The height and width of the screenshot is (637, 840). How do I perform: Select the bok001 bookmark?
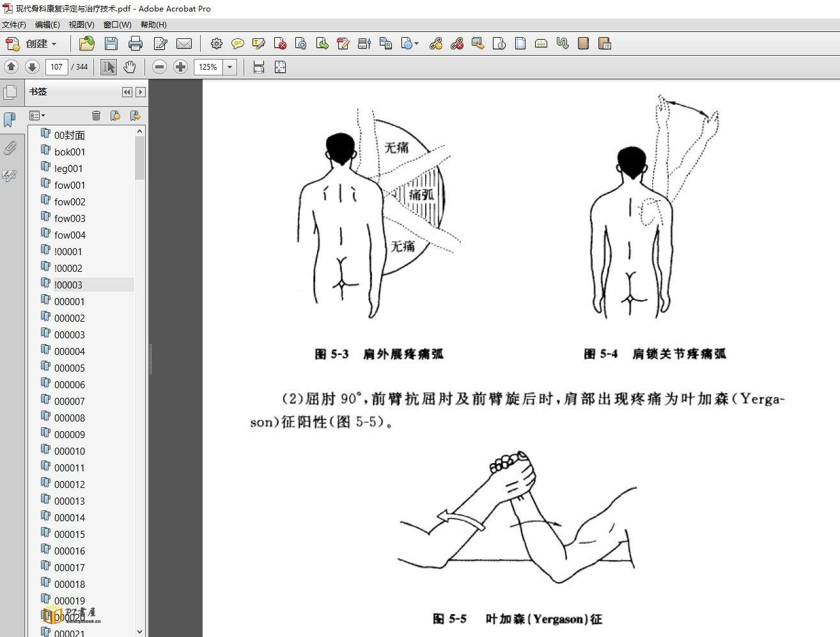(x=70, y=152)
